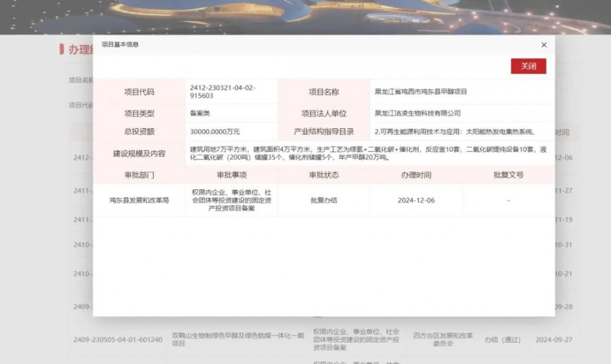Close the dialog with the X icon
611x364 pixels.
coord(544,45)
